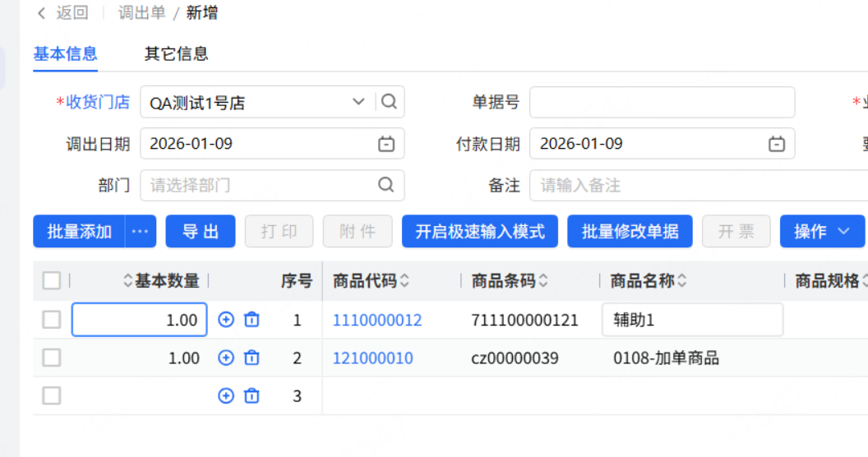868x457 pixels.
Task: Click plus icon on row 3
Action: coord(226,395)
